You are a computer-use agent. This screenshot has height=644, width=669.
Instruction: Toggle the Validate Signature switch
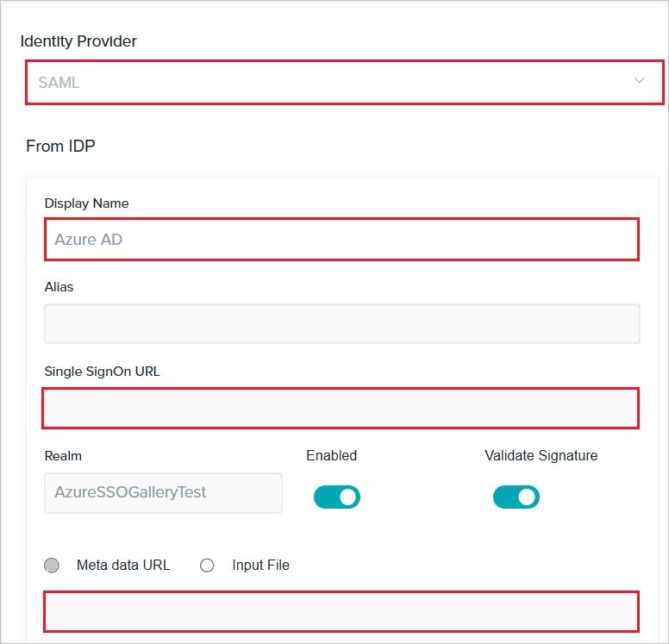tap(516, 497)
